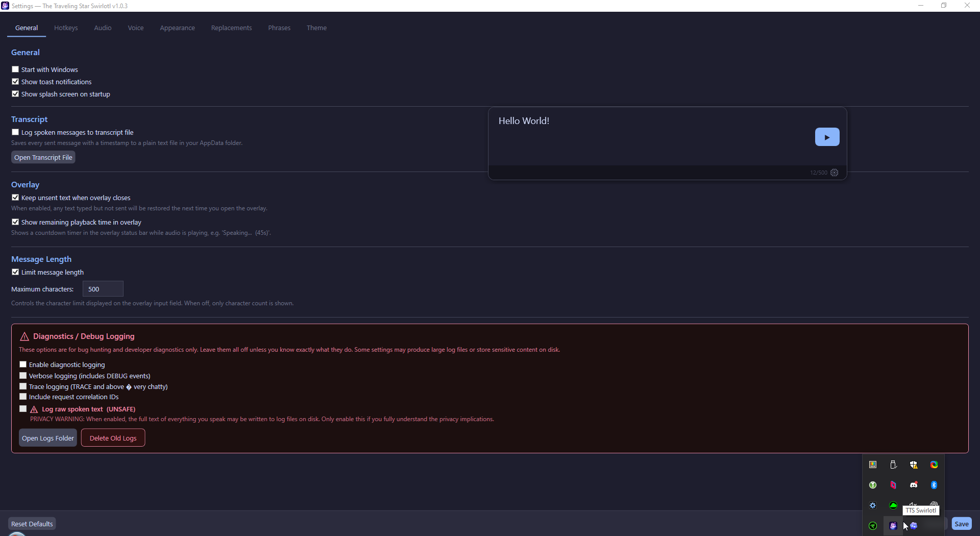This screenshot has height=536, width=980.
Task: Click the green cloud tray icon
Action: pos(893,505)
